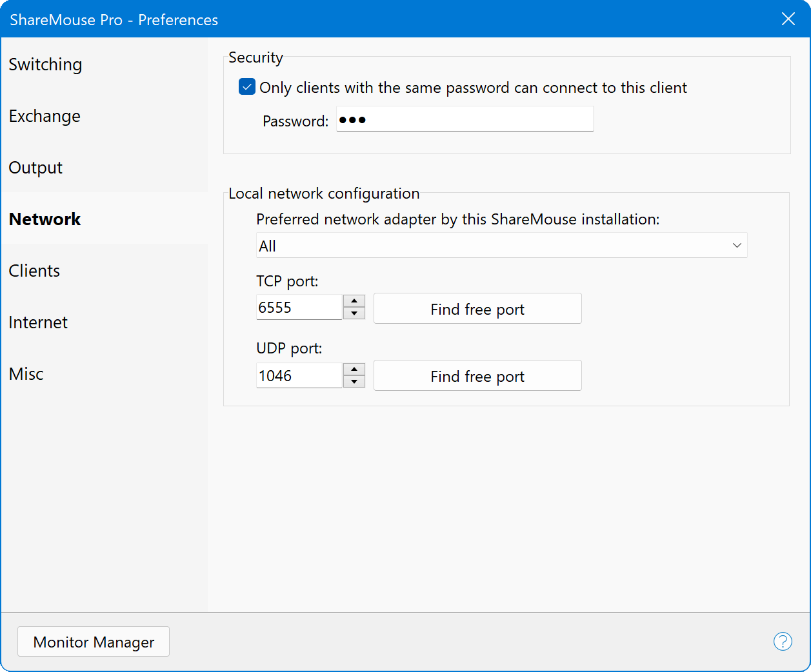Toggle the same-password clients checkbox
The width and height of the screenshot is (811, 672).
[x=247, y=87]
